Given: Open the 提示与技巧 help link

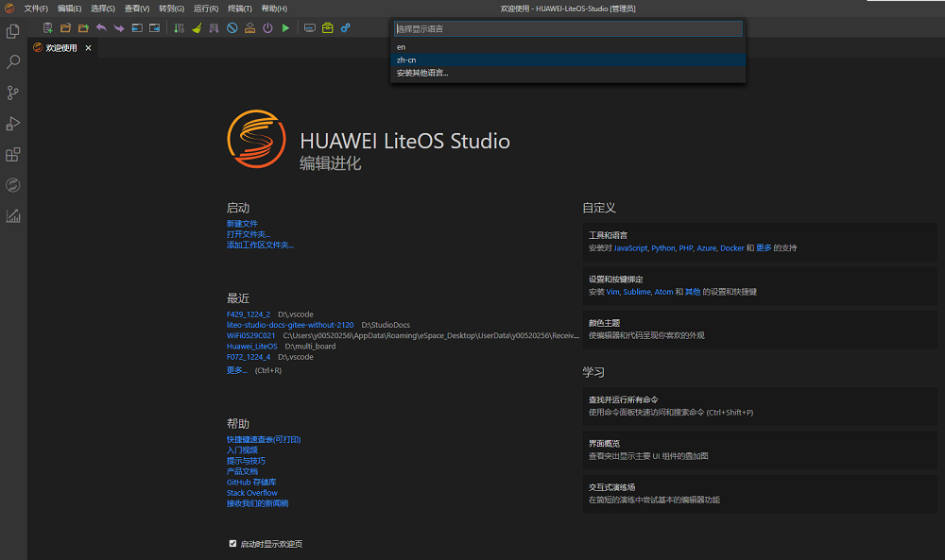Looking at the screenshot, I should point(246,461).
